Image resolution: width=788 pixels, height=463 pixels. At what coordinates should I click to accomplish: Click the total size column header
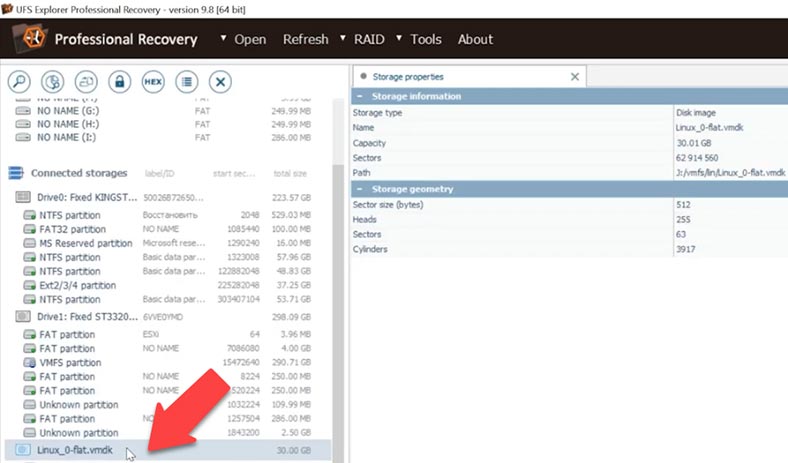pos(290,173)
